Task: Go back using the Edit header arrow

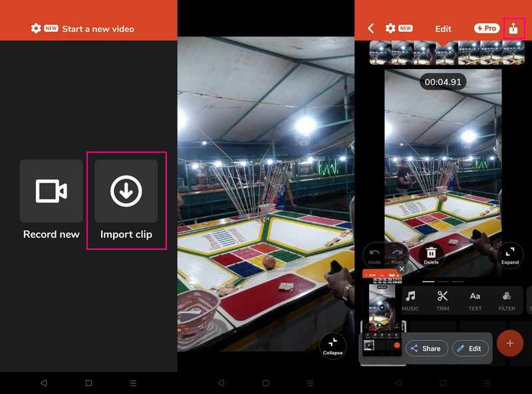Action: (x=371, y=29)
